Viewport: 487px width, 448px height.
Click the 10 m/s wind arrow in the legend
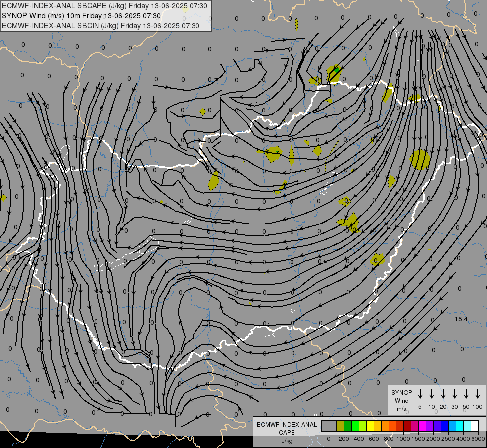tap(431, 393)
